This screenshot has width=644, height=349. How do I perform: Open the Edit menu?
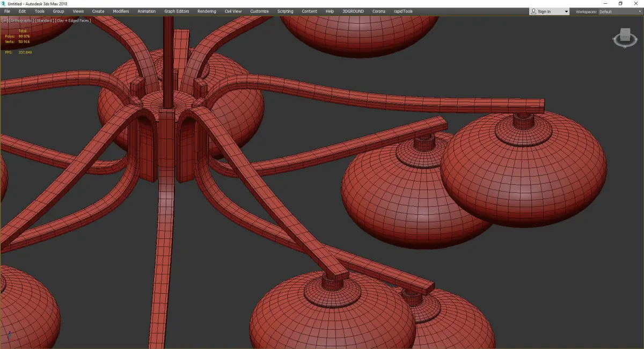22,11
